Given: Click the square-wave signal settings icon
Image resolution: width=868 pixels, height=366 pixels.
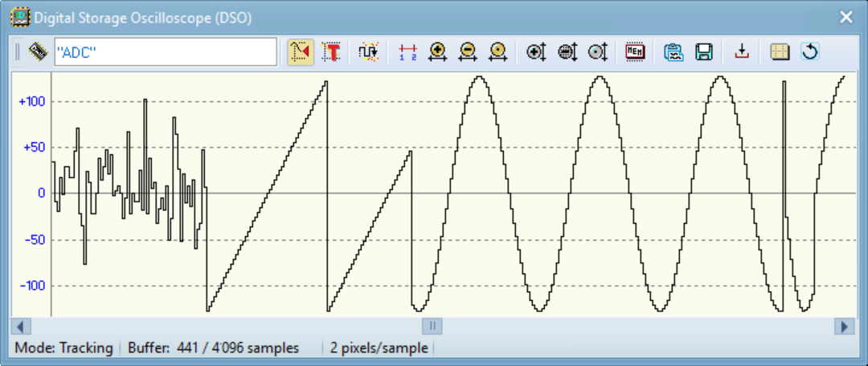Looking at the screenshot, I should click(x=368, y=52).
